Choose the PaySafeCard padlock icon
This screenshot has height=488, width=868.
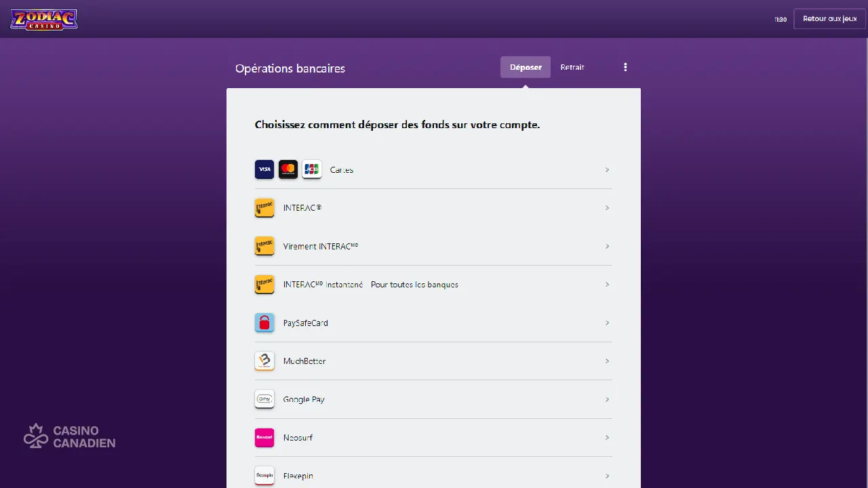pyautogui.click(x=264, y=323)
